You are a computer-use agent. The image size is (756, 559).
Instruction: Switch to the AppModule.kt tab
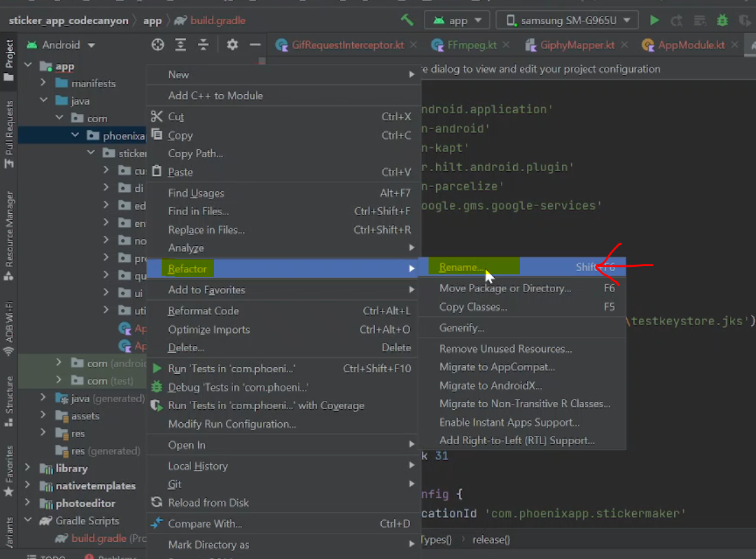click(691, 45)
